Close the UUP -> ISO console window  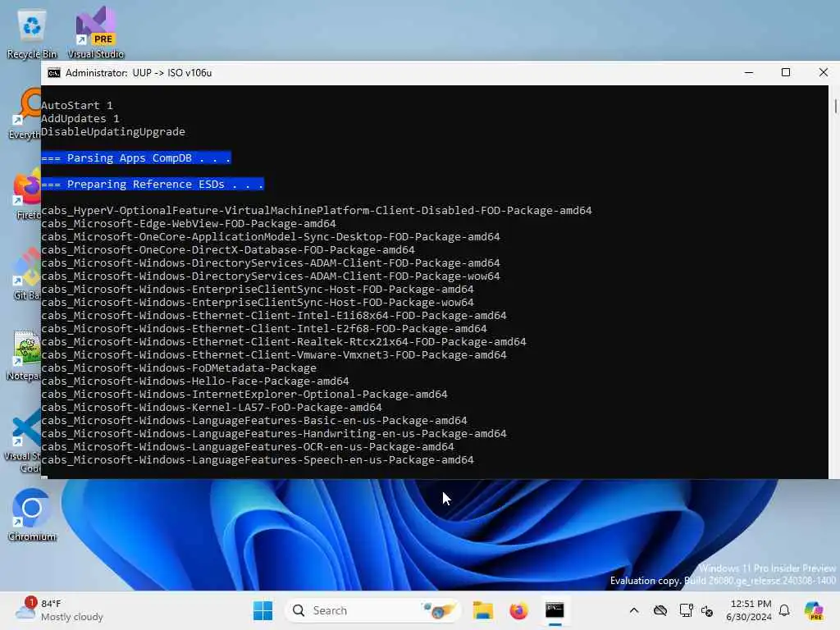(x=824, y=73)
